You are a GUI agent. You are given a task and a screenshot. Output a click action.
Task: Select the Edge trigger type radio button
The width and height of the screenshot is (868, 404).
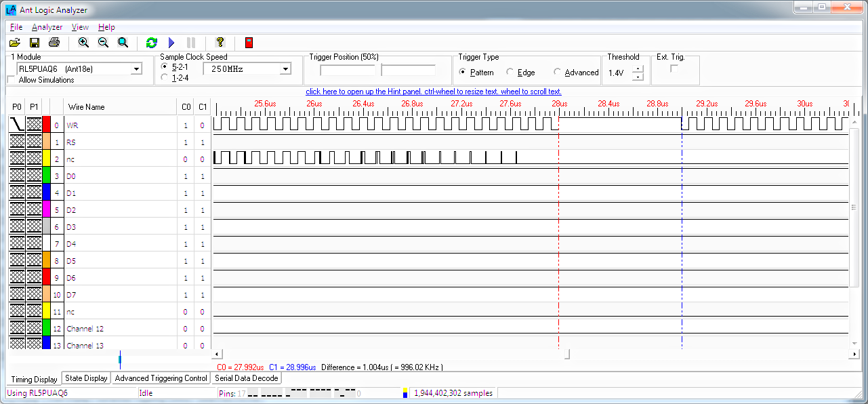pos(510,73)
